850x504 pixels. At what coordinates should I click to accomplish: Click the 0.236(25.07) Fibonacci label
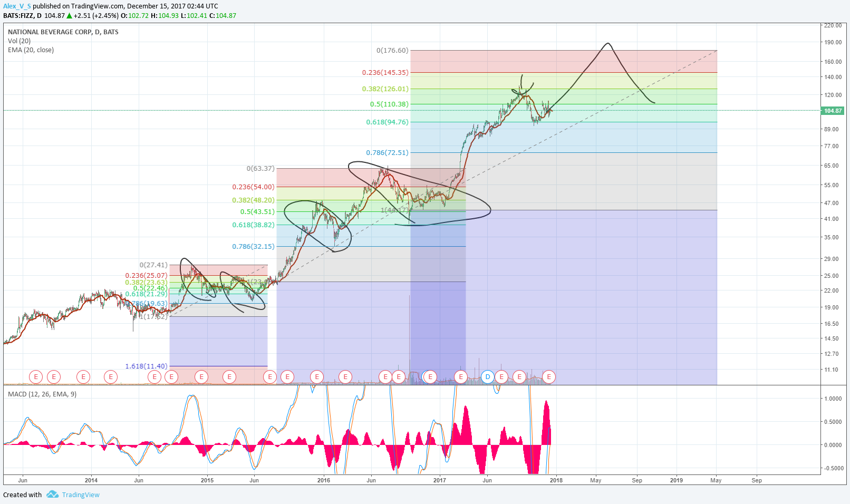pos(146,276)
